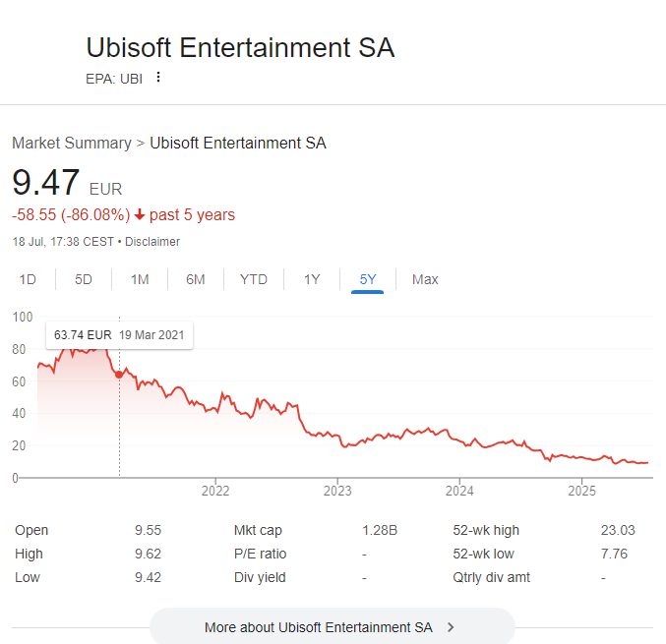Viewport: 666px width, 644px height.
Task: Click the red down arrow price indicator
Action: 140,214
